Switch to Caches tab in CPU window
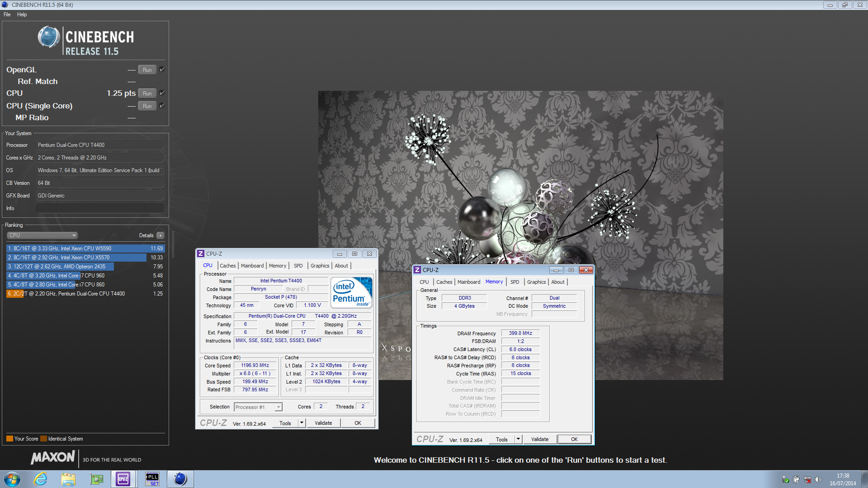868x488 pixels. [228, 266]
